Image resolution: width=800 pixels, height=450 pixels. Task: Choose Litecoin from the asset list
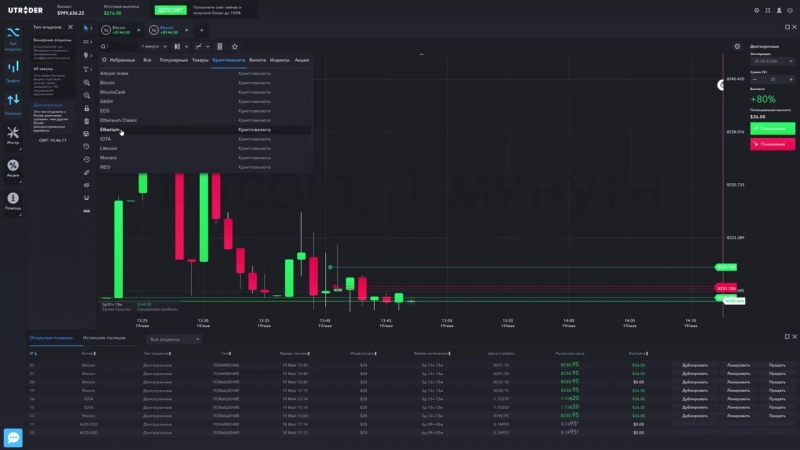point(205,148)
